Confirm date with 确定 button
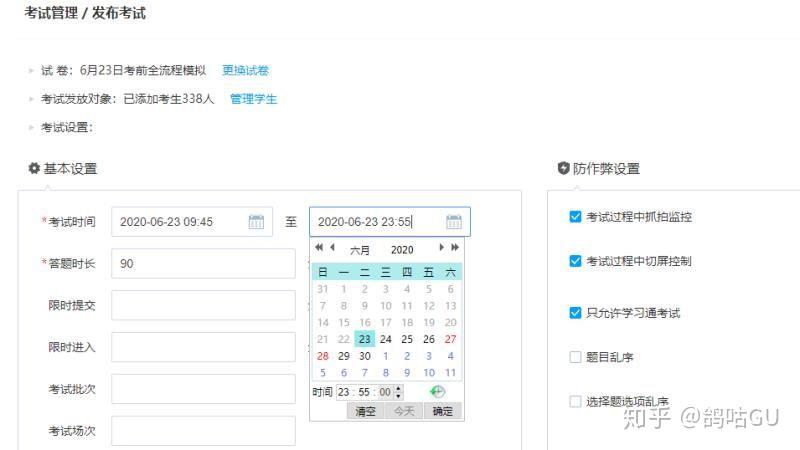The image size is (800, 450). 442,411
